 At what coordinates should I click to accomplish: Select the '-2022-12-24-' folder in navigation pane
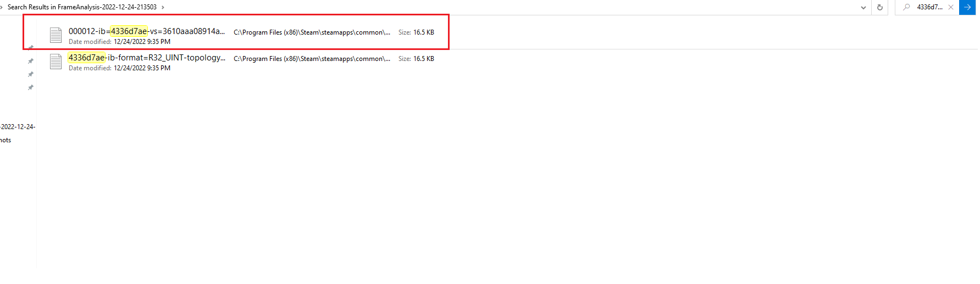(18, 127)
